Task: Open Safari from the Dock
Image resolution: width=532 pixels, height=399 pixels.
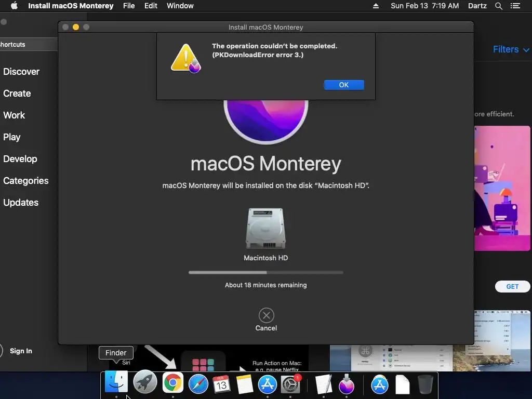Action: point(198,384)
